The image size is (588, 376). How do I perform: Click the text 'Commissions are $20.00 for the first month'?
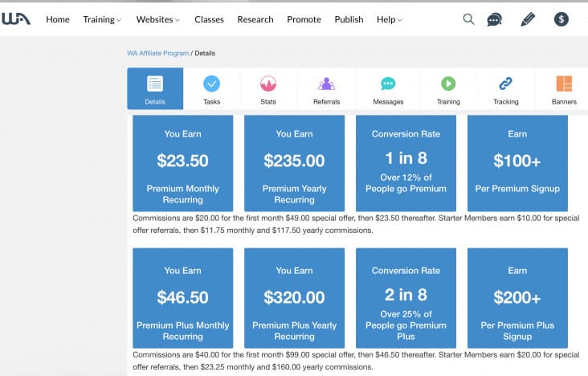click(x=208, y=218)
